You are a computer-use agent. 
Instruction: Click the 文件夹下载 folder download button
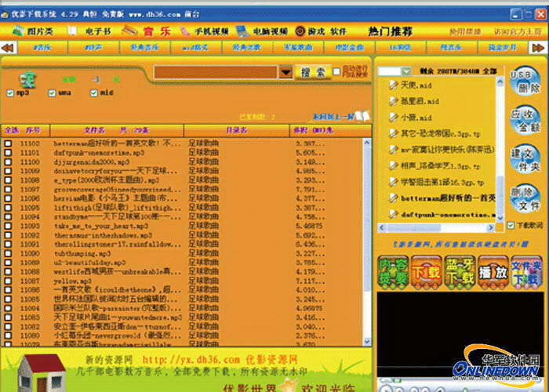coord(526,272)
